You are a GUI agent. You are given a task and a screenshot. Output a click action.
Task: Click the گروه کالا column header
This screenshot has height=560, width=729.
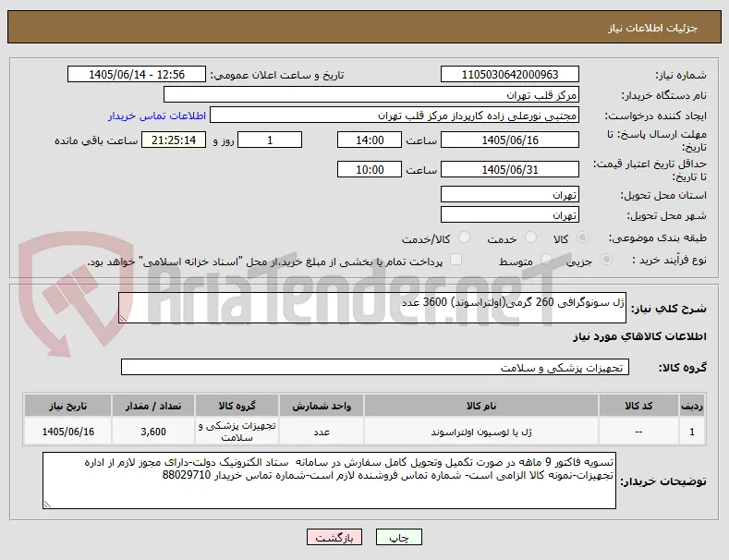(237, 406)
